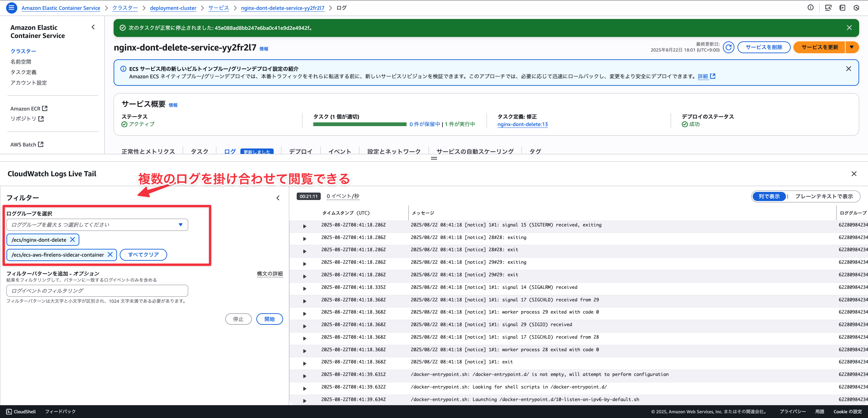Open the hexagon settings icon in top bar

[856, 7]
